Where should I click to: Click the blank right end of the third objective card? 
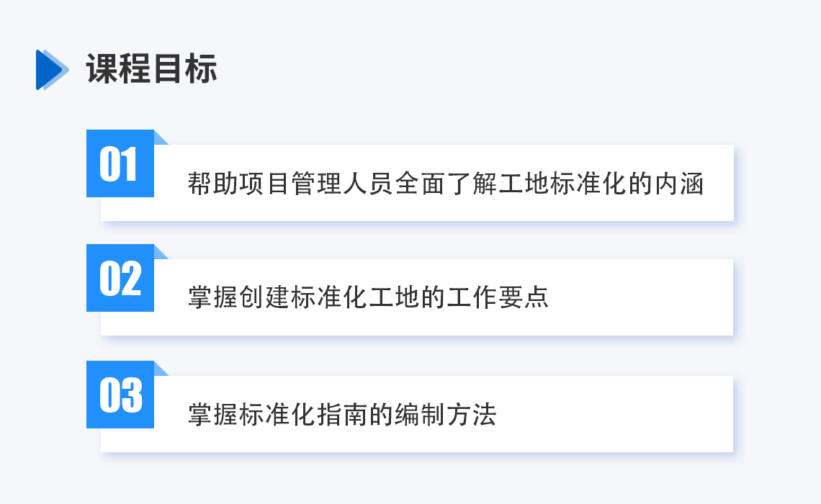coord(619,415)
